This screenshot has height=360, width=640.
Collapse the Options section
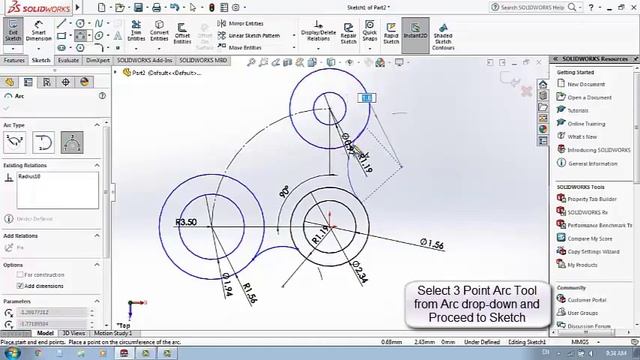(97, 265)
